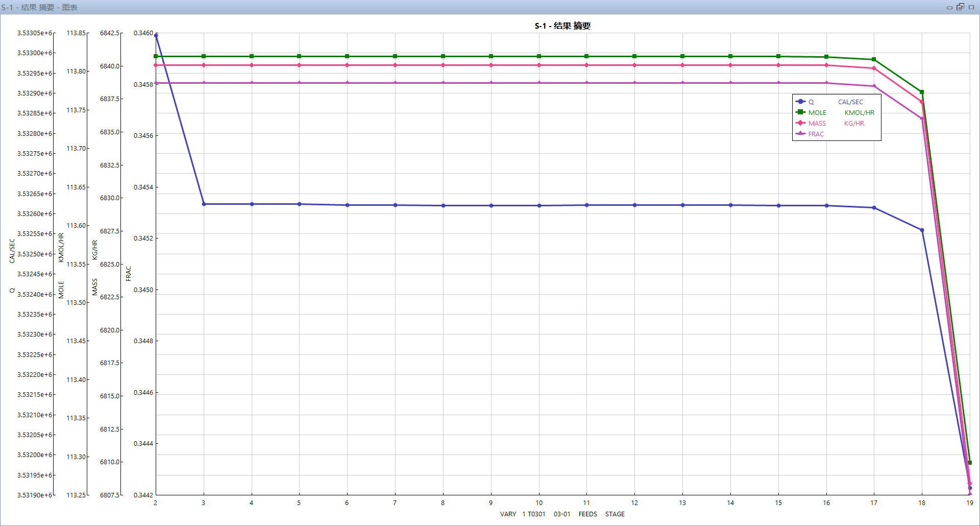Select the Q data point at stage 2
The image size is (980, 526).
[x=156, y=36]
